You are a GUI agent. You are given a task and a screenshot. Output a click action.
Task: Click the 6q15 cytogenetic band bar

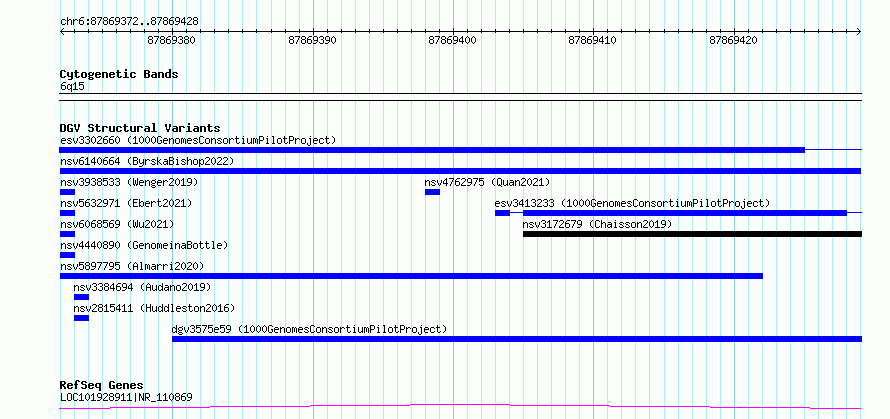click(460, 97)
